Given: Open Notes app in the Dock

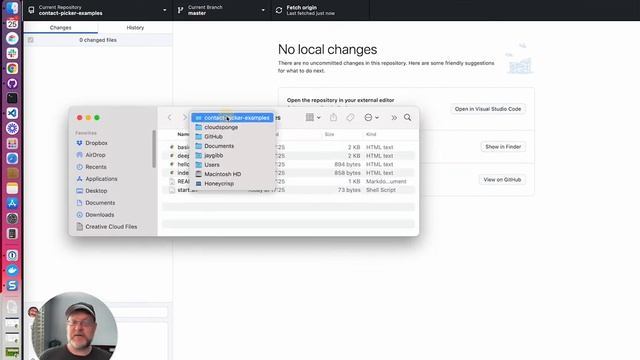Looking at the screenshot, I should [x=12, y=188].
